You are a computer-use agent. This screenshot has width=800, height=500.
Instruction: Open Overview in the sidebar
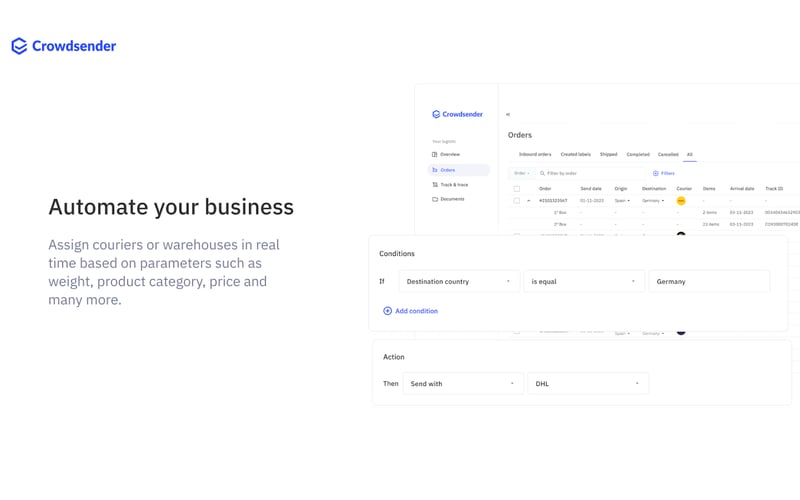point(446,154)
